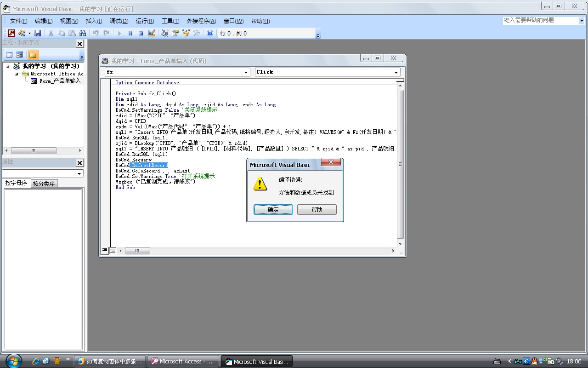This screenshot has width=588, height=368.
Task: Click code window vertical scrollbar thumb
Action: pos(400,164)
